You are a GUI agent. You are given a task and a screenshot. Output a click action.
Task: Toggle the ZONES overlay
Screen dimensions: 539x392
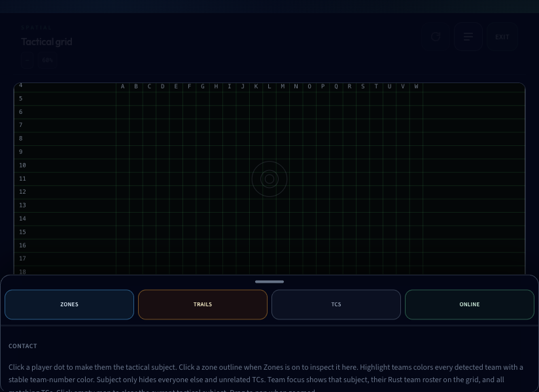click(x=69, y=304)
